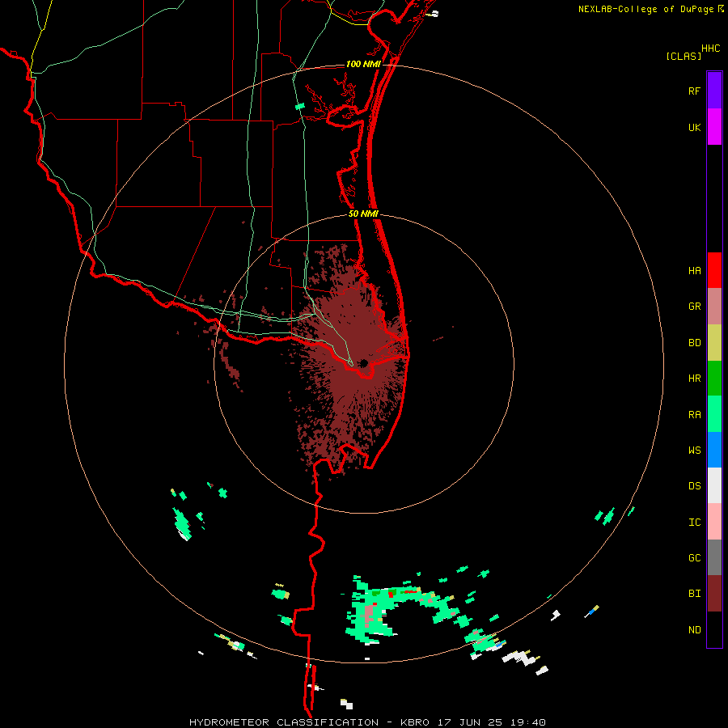
Task: Click the DS legend label
Action: tap(694, 486)
